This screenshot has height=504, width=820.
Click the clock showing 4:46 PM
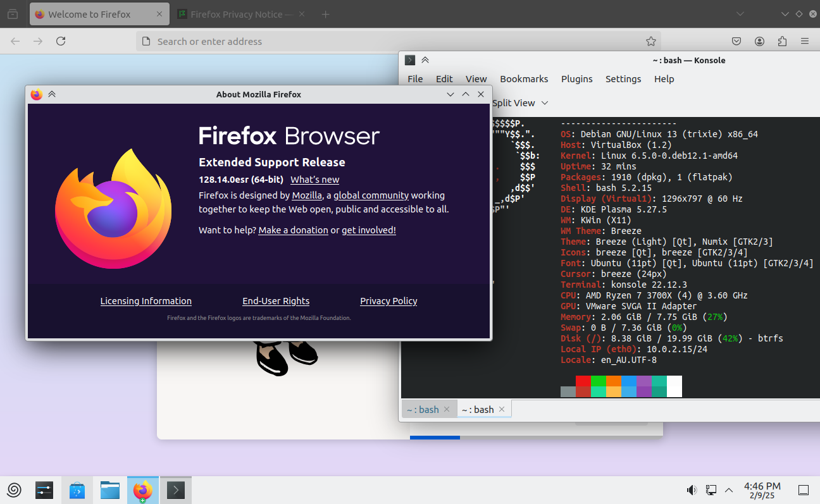point(762,489)
